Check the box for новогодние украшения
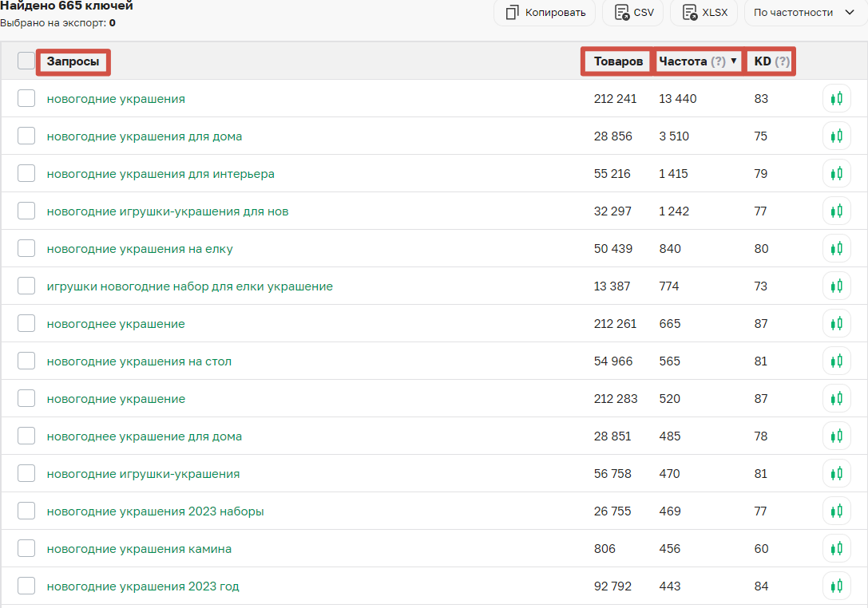The width and height of the screenshot is (868, 608). (x=26, y=98)
